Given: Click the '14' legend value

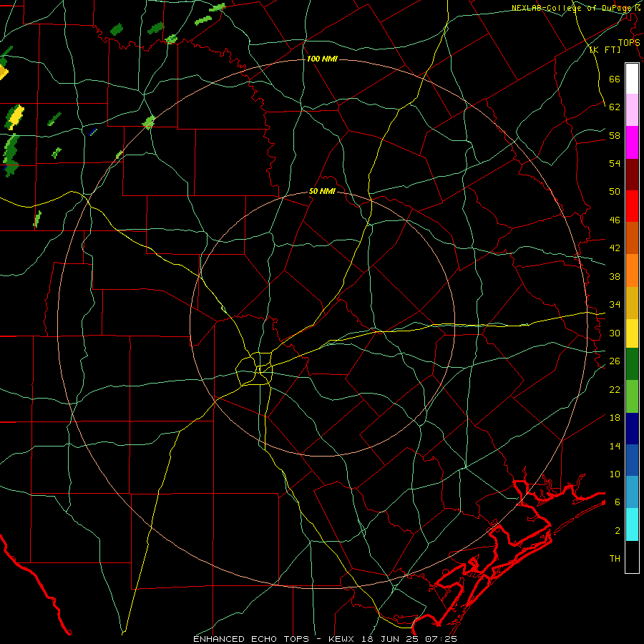Looking at the screenshot, I should click(x=615, y=446).
